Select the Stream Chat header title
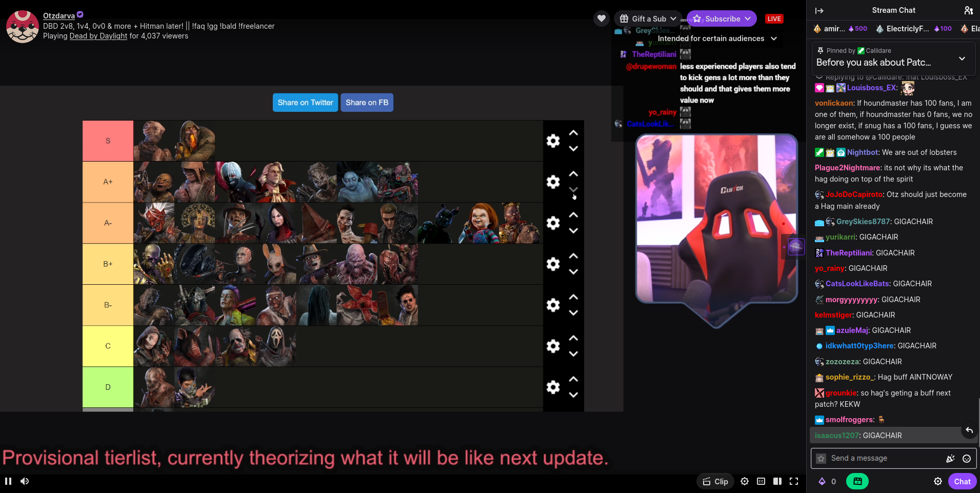Viewport: 980px width, 493px height. click(893, 10)
